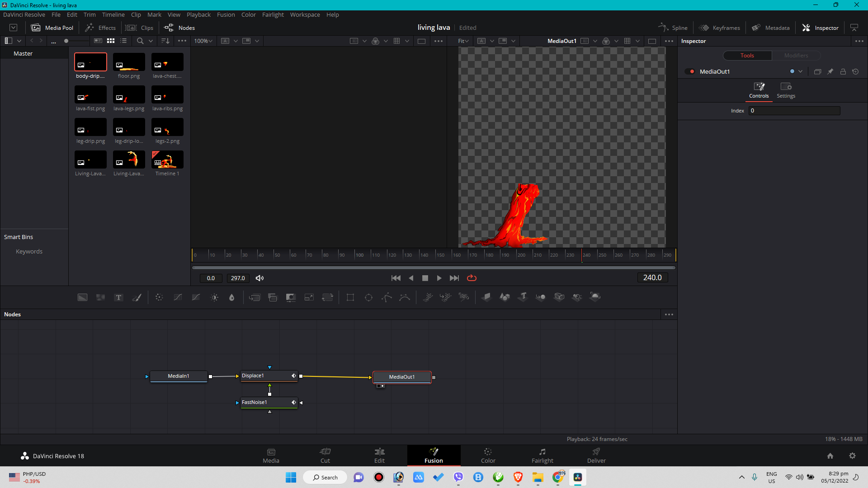Open media pool three-dot options menu
This screenshot has width=868, height=488.
(x=182, y=41)
